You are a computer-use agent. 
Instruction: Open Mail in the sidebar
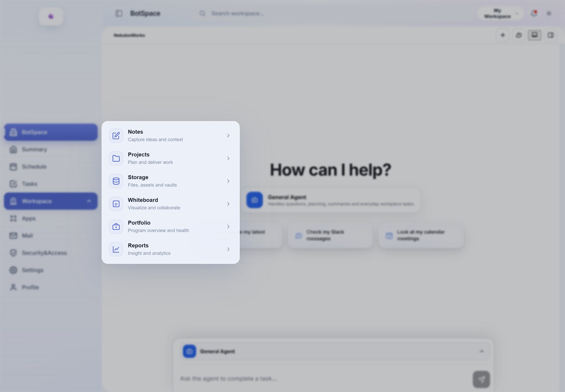coord(51,236)
